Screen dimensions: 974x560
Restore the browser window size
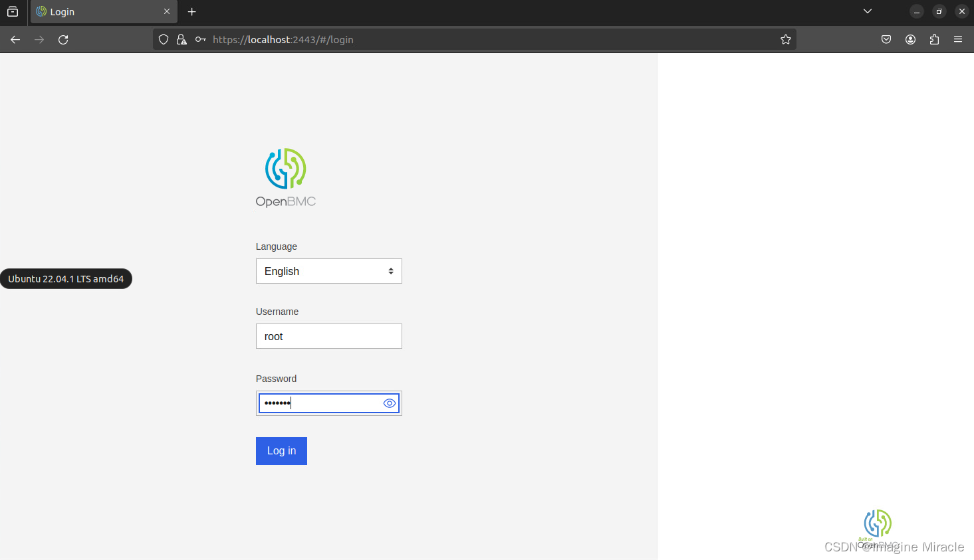tap(939, 12)
